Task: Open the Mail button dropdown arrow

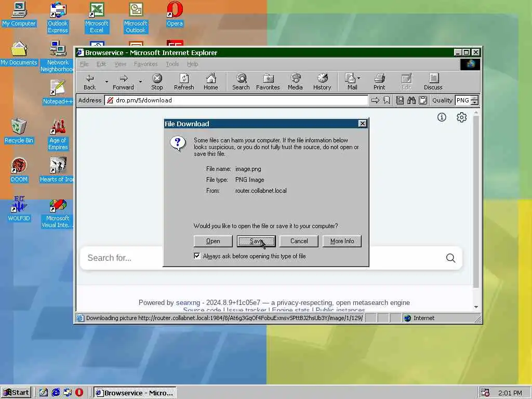Action: (x=359, y=78)
